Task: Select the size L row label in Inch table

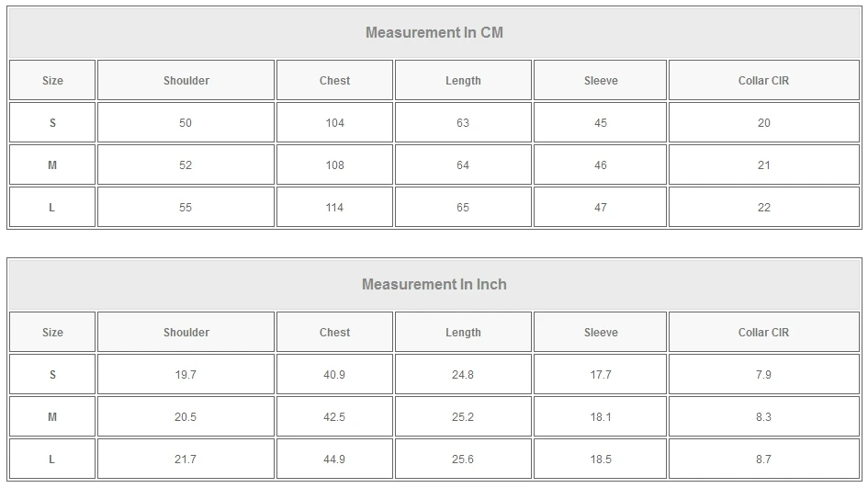Action: tap(52, 459)
